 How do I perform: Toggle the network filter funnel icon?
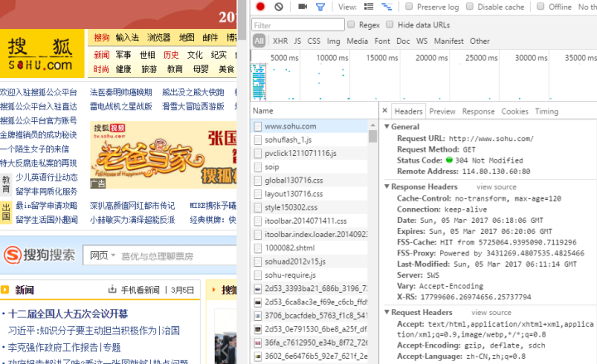320,7
